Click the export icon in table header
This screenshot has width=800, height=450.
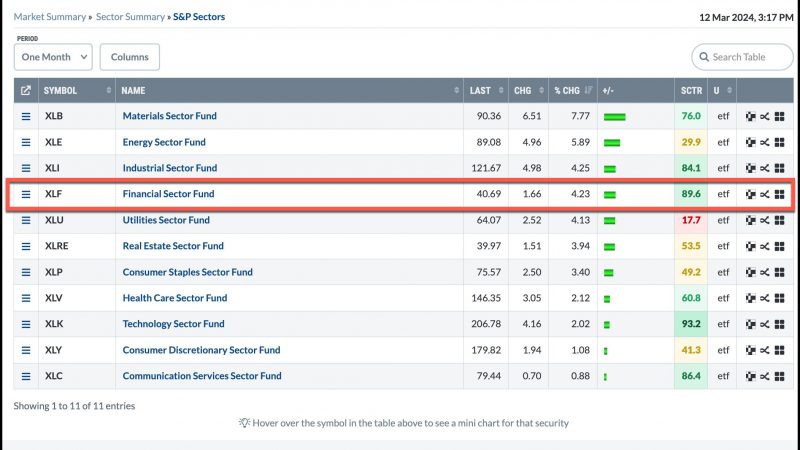click(26, 90)
